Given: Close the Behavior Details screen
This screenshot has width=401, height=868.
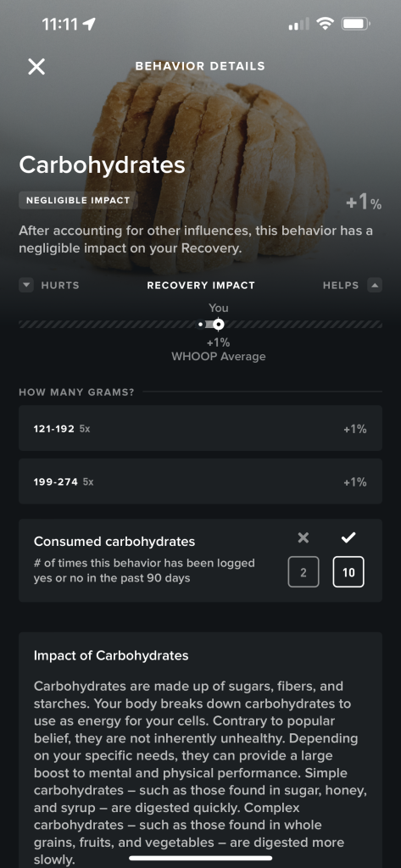Looking at the screenshot, I should click(36, 66).
